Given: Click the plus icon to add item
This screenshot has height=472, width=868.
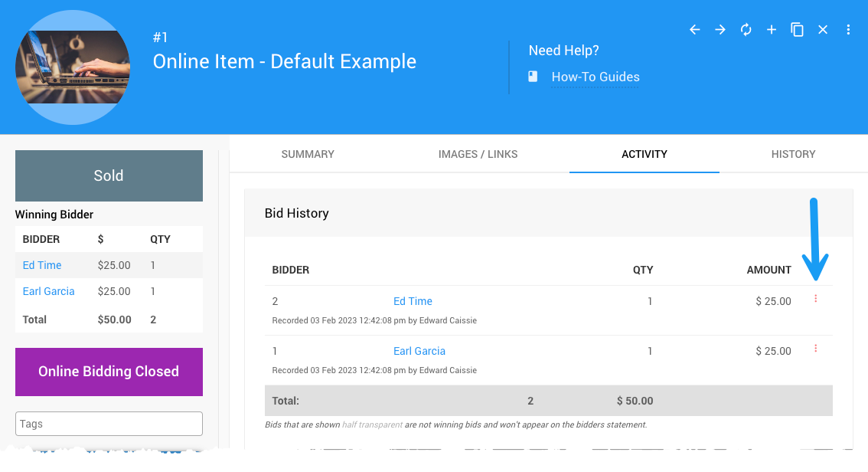Looking at the screenshot, I should click(772, 30).
